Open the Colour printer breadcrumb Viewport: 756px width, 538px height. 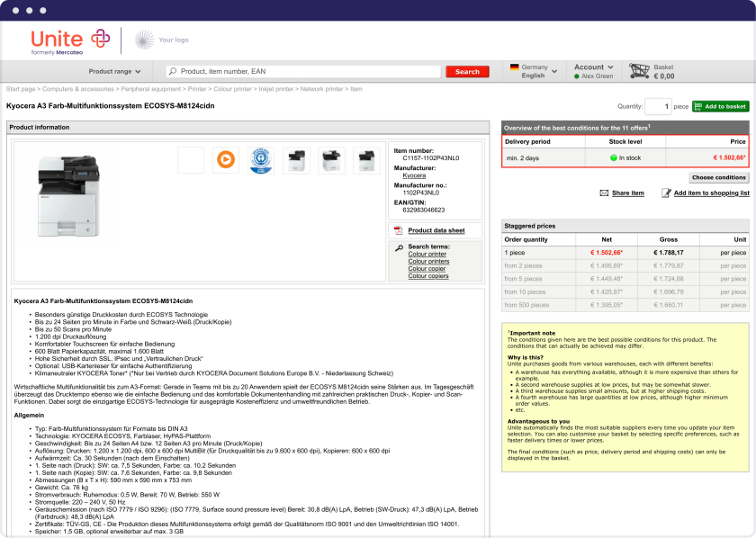click(232, 89)
